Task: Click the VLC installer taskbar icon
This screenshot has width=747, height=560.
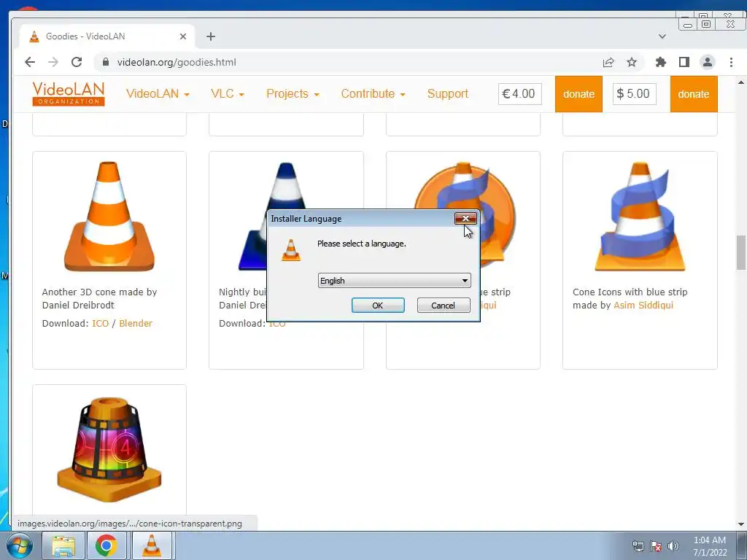Action: [x=152, y=545]
